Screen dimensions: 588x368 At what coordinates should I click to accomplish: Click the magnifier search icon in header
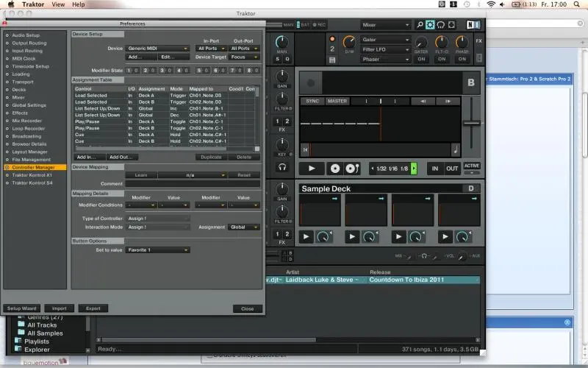pyautogui.click(x=420, y=25)
